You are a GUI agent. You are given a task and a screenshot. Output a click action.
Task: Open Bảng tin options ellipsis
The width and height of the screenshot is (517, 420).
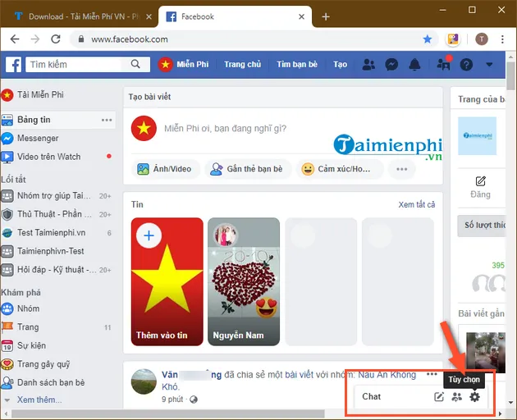107,120
